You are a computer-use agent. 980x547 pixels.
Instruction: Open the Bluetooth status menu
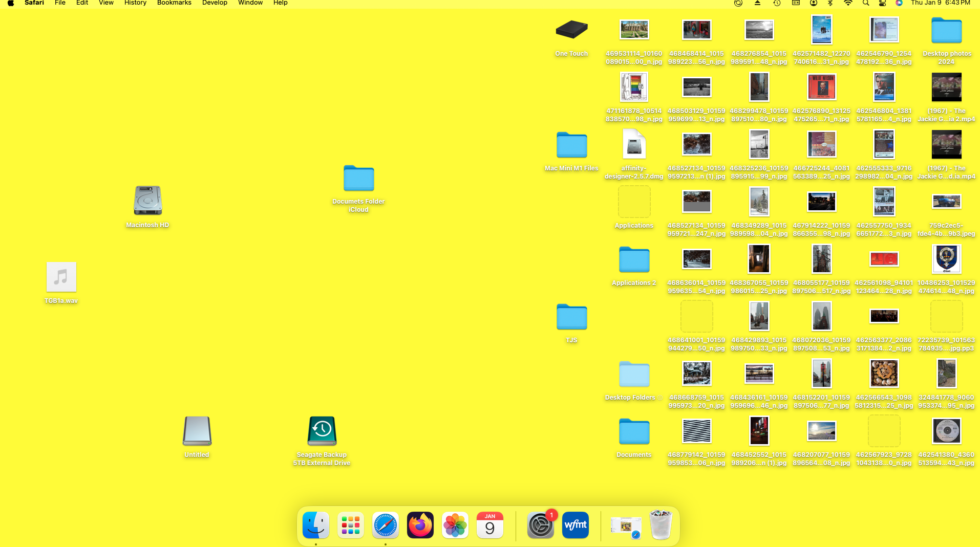pos(829,3)
